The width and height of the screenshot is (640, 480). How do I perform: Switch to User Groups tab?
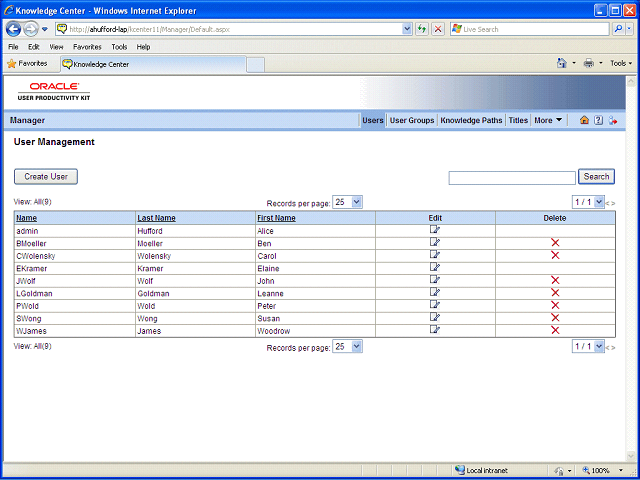412,120
